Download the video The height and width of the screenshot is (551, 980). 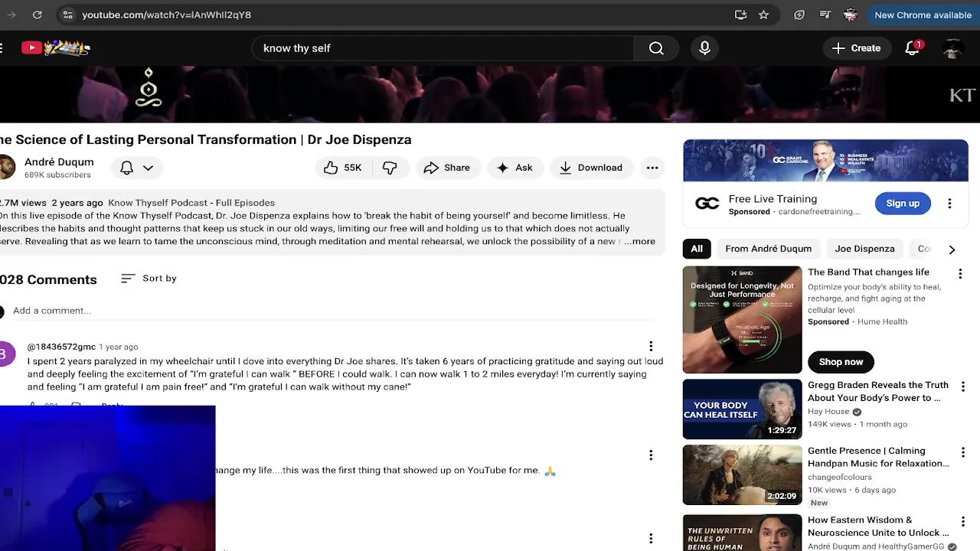coord(591,168)
